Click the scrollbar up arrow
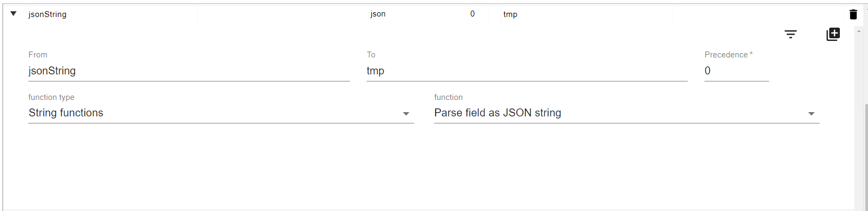The height and width of the screenshot is (211, 868). 859,31
